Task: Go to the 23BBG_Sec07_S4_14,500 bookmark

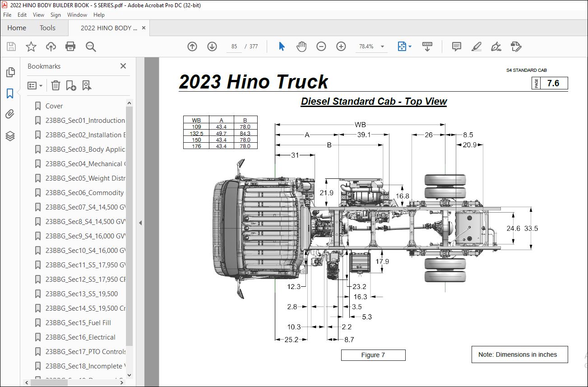Action: coord(85,207)
